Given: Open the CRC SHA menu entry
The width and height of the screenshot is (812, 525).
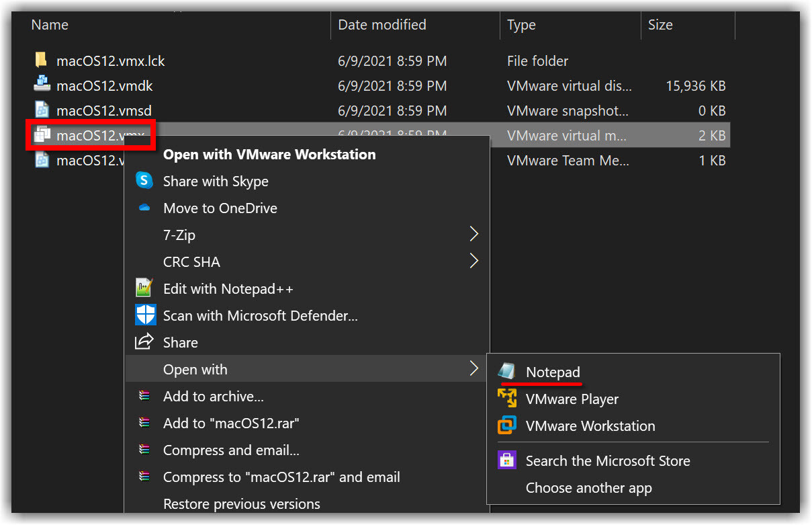Looking at the screenshot, I should click(191, 261).
